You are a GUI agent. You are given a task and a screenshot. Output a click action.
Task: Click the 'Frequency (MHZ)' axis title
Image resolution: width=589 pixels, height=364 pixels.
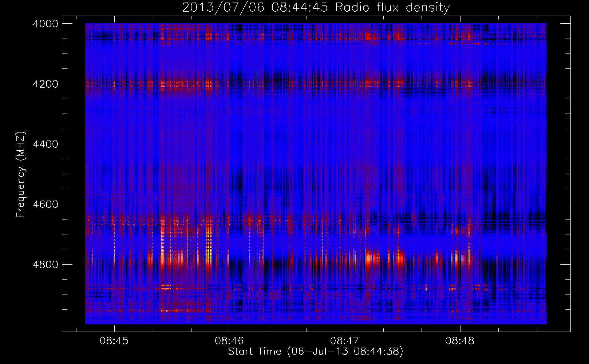[20, 175]
